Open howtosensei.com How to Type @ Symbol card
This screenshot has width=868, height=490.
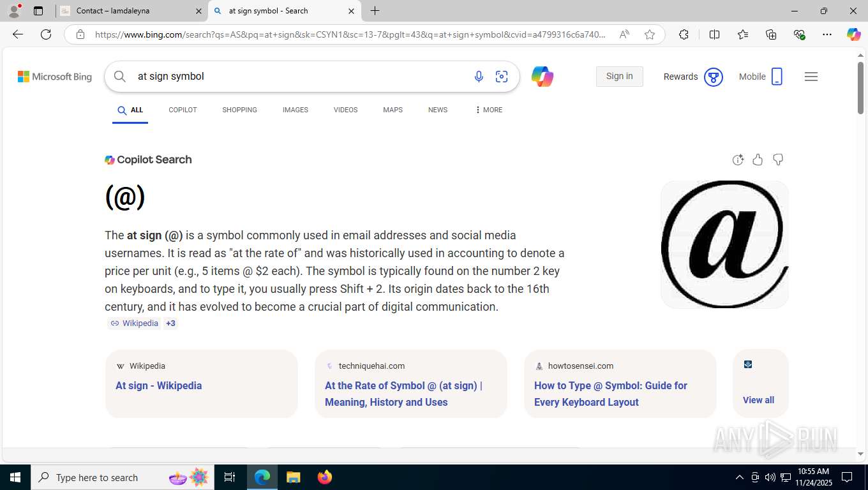[x=620, y=383]
